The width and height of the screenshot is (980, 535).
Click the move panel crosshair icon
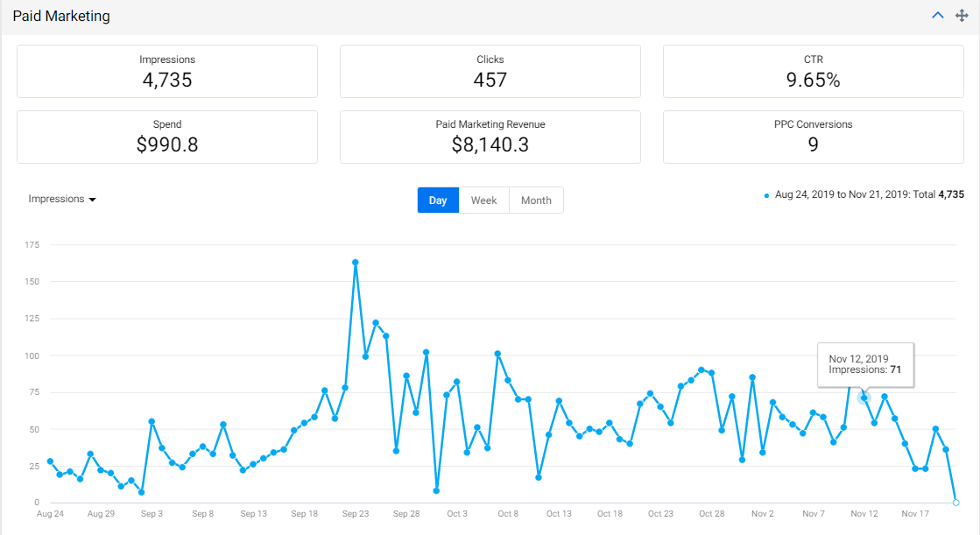click(962, 16)
